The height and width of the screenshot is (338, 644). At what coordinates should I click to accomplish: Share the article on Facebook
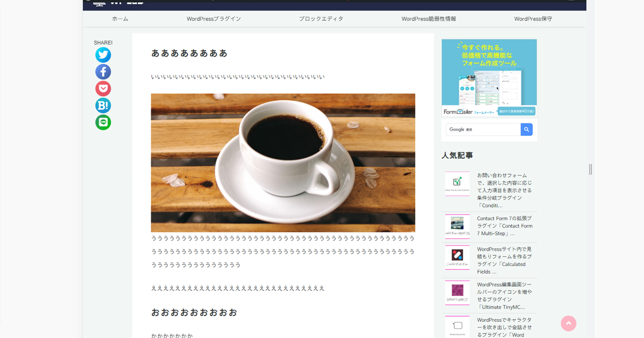click(x=103, y=71)
